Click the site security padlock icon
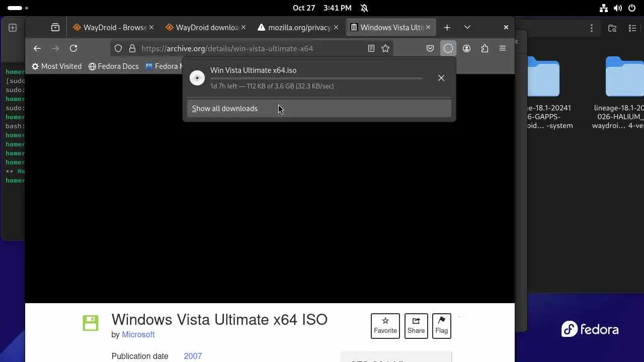644x362 pixels. pos(132,48)
